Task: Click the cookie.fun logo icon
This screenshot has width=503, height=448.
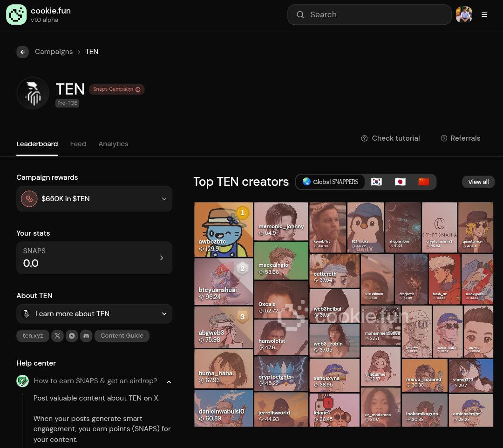Action: 16,14
